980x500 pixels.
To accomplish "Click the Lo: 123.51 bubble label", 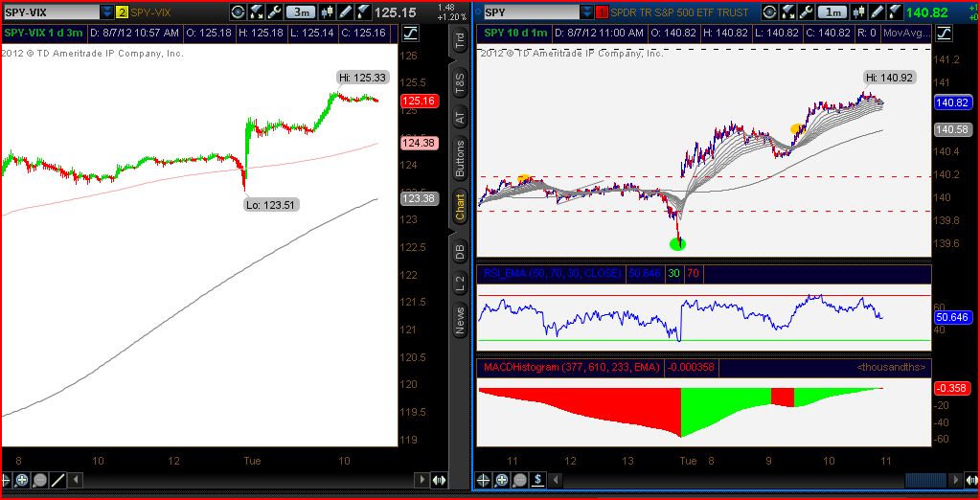I will pyautogui.click(x=272, y=204).
